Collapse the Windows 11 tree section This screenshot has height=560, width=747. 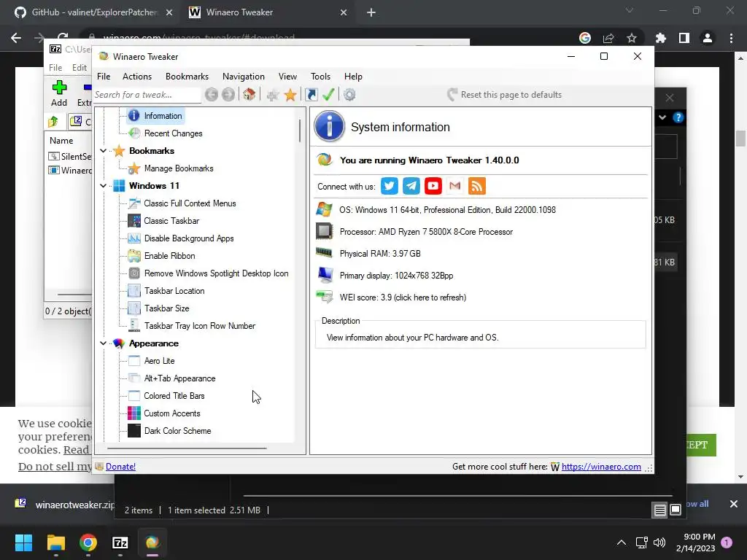104,186
